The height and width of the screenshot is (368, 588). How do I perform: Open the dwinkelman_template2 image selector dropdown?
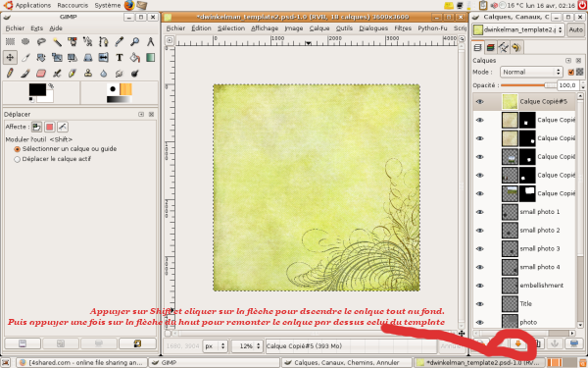click(518, 29)
